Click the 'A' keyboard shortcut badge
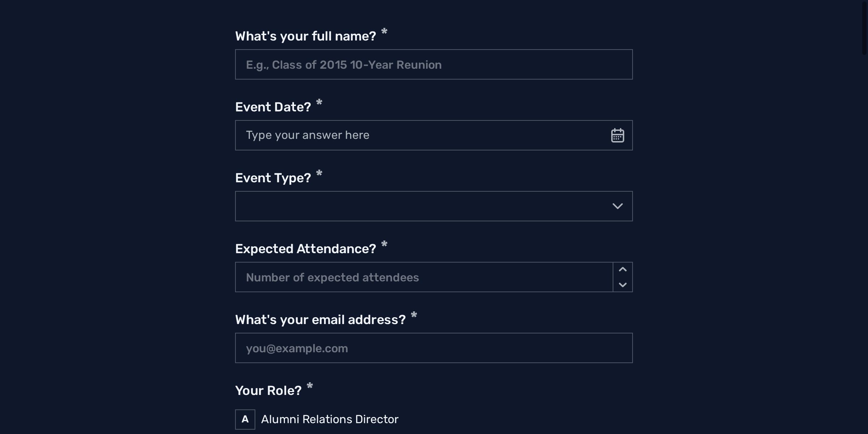The width and height of the screenshot is (868, 434). (246, 420)
